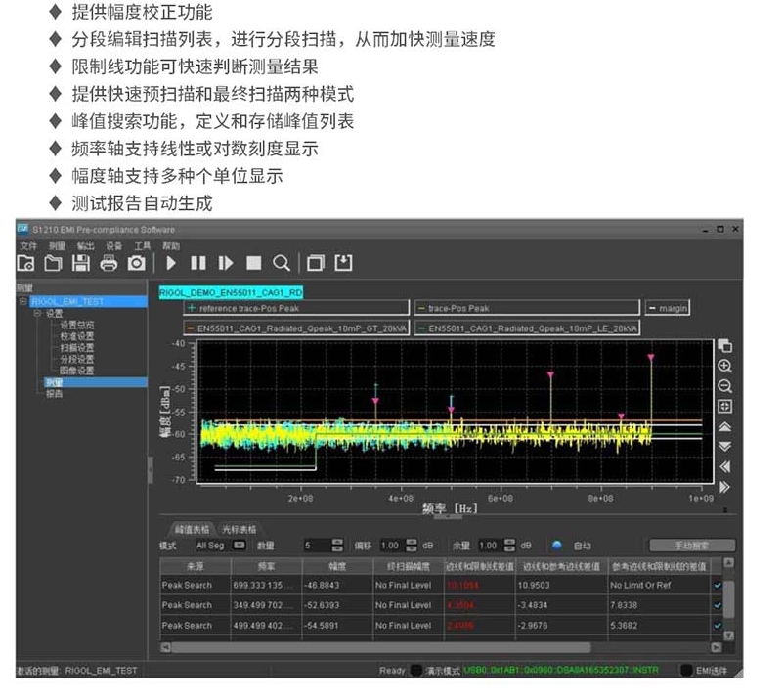Uncheck the checkbox in the 349.499 702 row

(x=717, y=605)
